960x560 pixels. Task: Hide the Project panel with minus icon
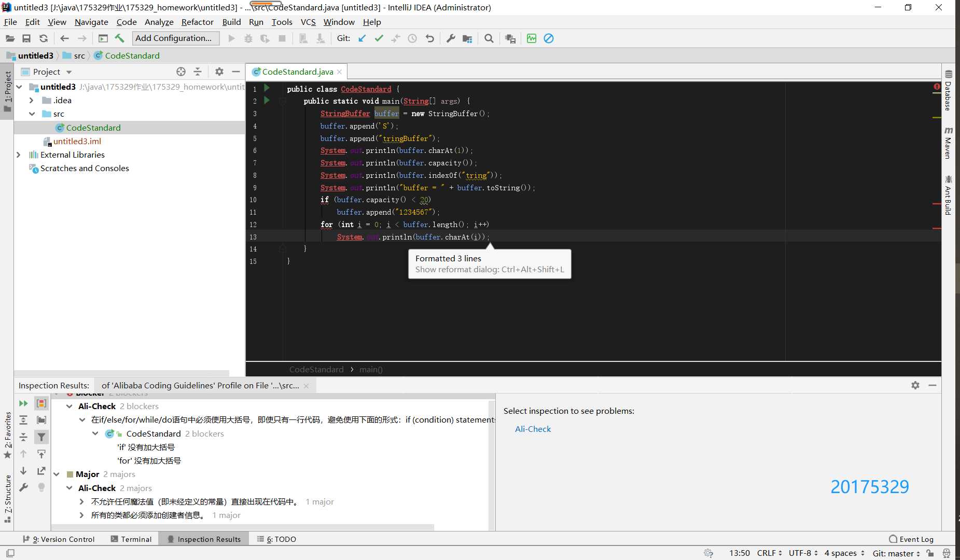click(x=236, y=72)
